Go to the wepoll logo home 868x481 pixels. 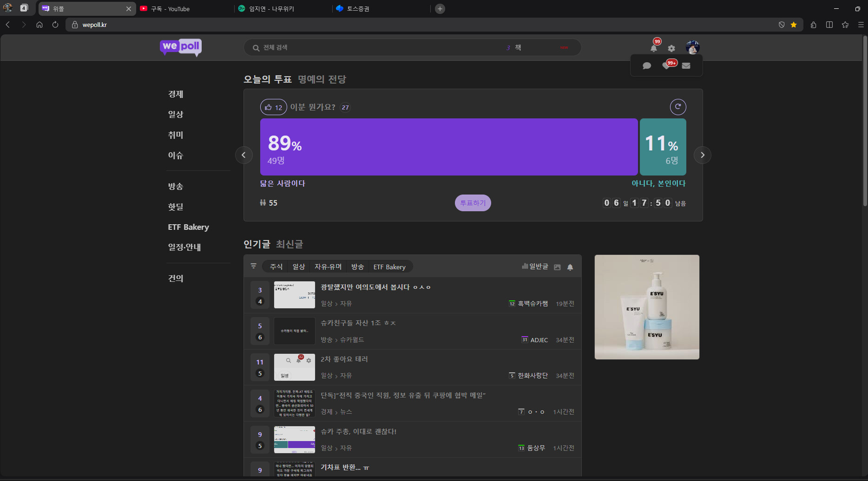pyautogui.click(x=181, y=47)
